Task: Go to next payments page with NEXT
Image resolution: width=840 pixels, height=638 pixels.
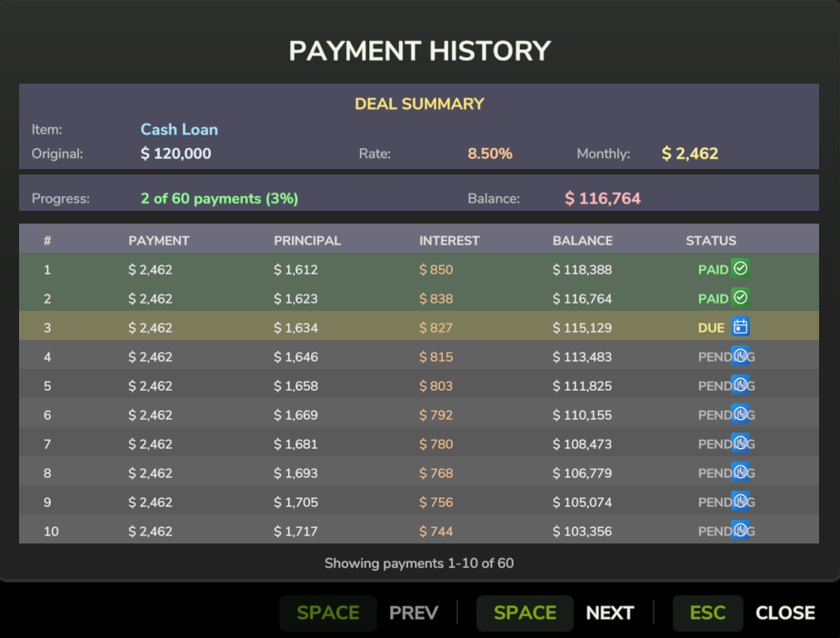Action: click(610, 613)
